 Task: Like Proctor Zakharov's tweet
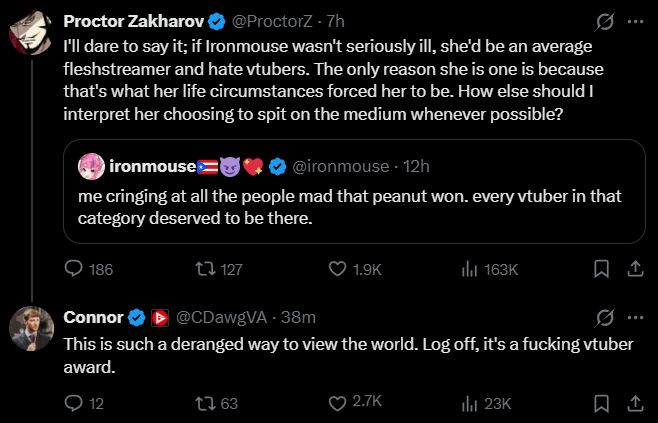pyautogui.click(x=339, y=269)
